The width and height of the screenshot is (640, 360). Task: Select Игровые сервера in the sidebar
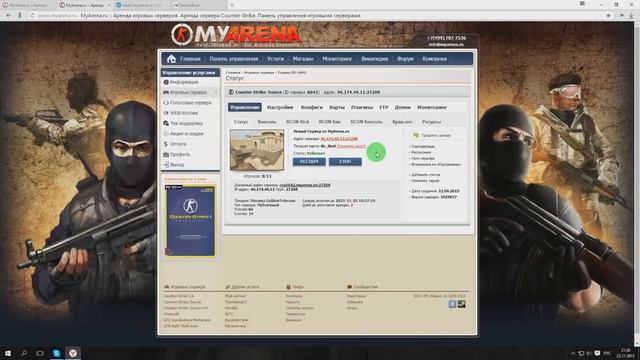point(189,93)
